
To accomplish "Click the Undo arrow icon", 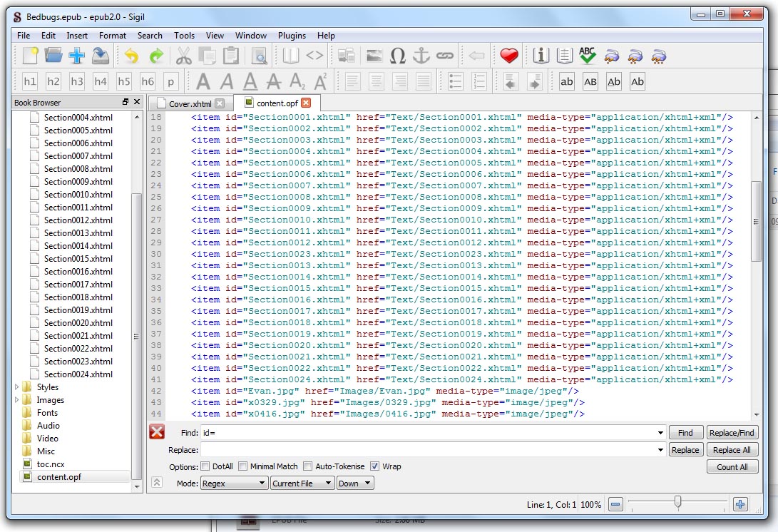I will 132,56.
